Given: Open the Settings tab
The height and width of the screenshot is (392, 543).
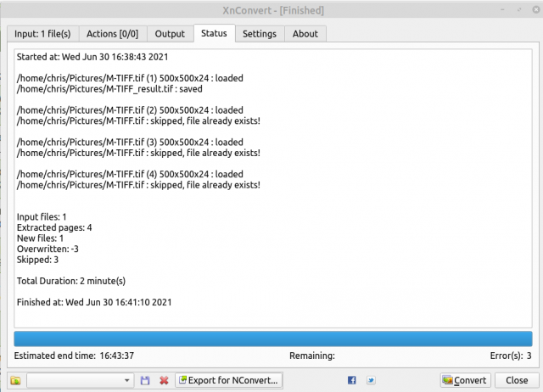Looking at the screenshot, I should [260, 34].
